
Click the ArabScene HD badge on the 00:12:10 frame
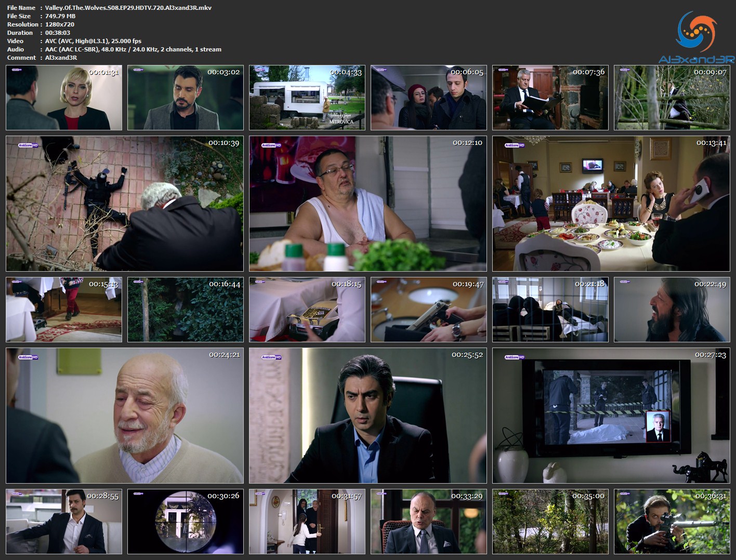coord(271,145)
